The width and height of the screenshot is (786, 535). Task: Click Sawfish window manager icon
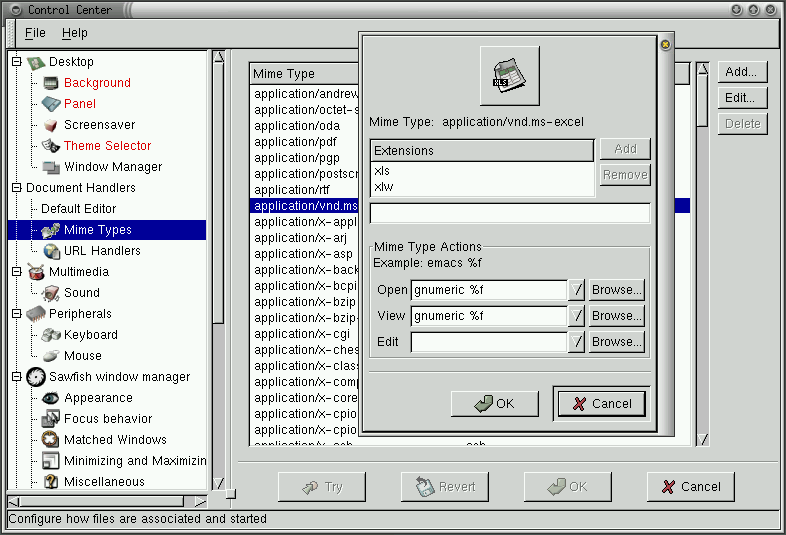[x=36, y=377]
